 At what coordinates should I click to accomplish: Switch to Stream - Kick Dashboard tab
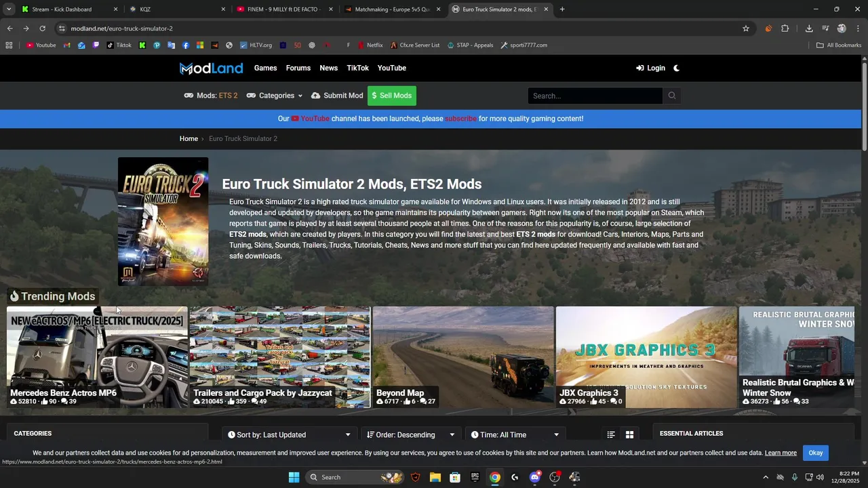pyautogui.click(x=69, y=9)
